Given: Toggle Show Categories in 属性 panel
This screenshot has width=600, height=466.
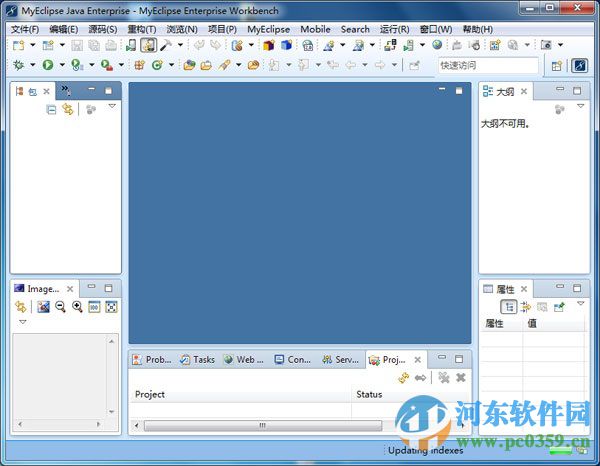Looking at the screenshot, I should point(509,307).
